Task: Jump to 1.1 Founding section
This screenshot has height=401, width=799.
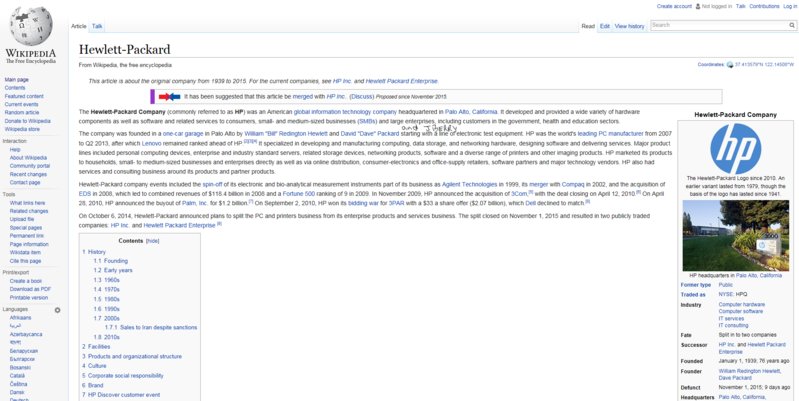Action: [111, 260]
